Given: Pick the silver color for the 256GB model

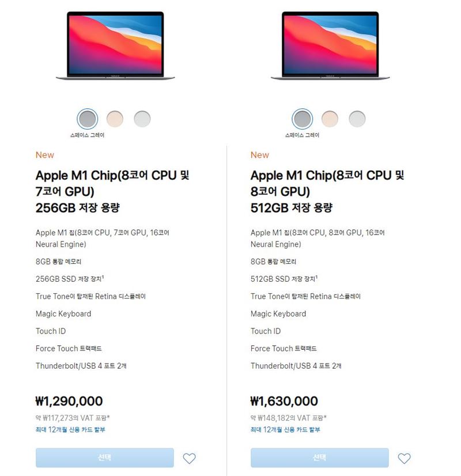Looking at the screenshot, I should pos(142,119).
